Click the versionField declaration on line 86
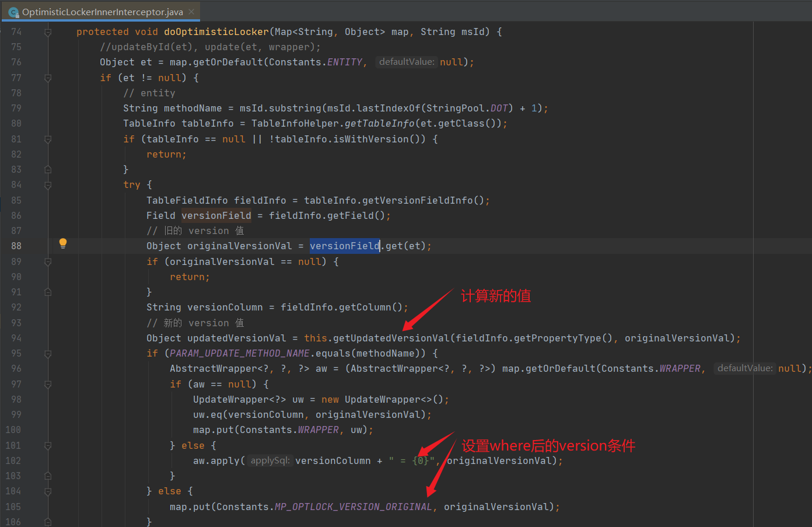 216,216
